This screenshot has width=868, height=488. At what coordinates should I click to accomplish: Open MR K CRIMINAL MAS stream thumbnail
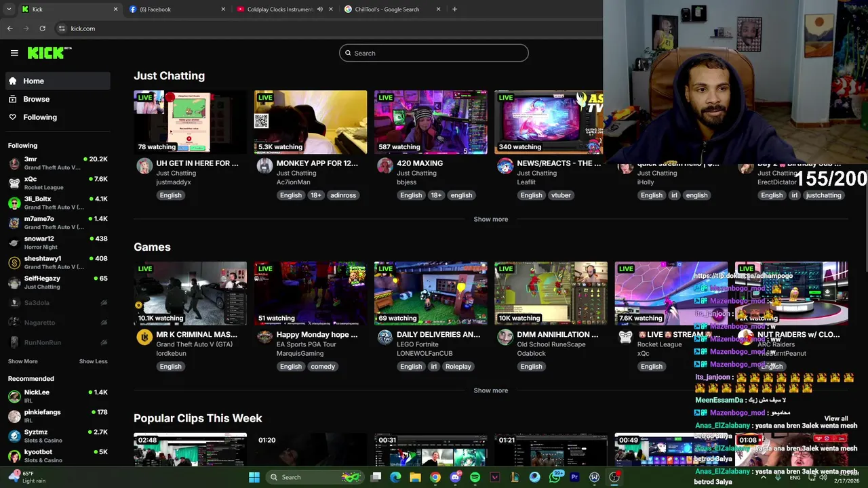pos(190,293)
